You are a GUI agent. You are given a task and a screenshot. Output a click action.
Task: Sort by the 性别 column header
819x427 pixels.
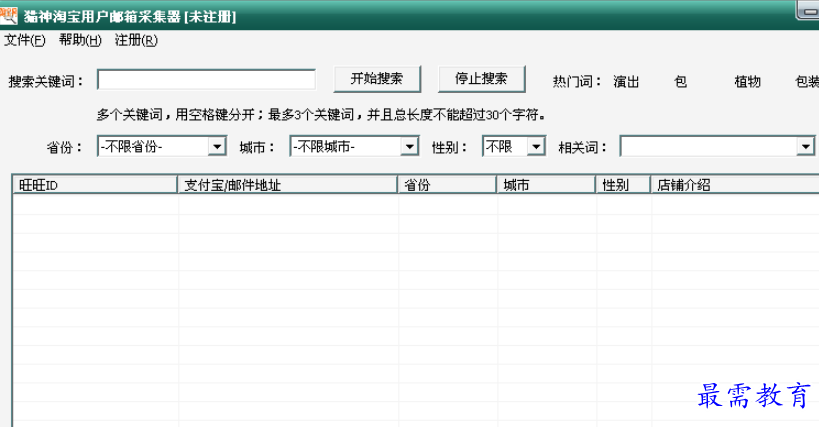(624, 185)
